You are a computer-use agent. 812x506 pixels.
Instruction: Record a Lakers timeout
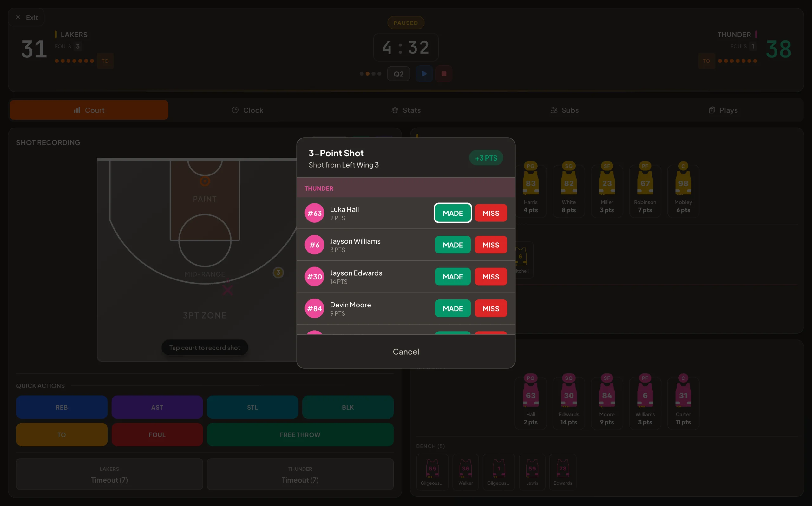(109, 474)
